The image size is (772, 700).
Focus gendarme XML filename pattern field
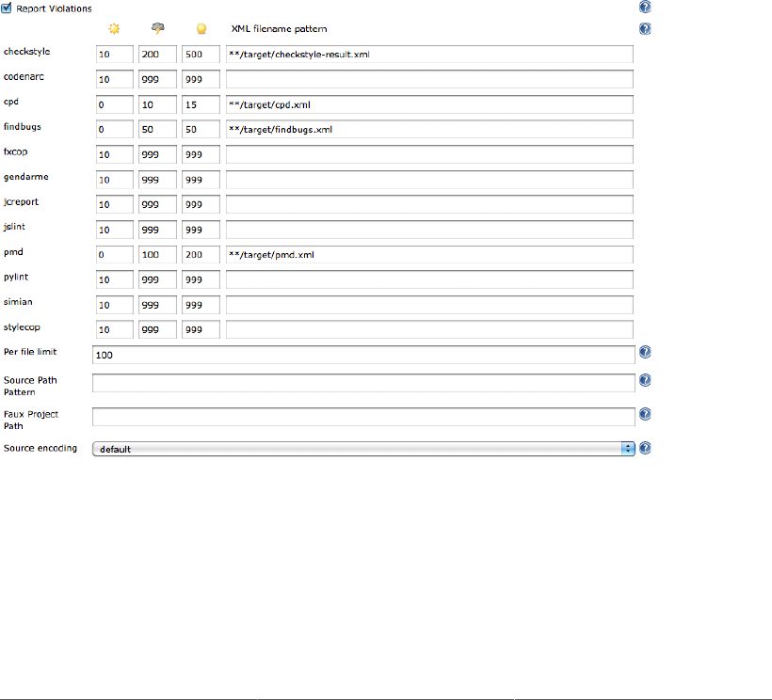click(x=429, y=180)
